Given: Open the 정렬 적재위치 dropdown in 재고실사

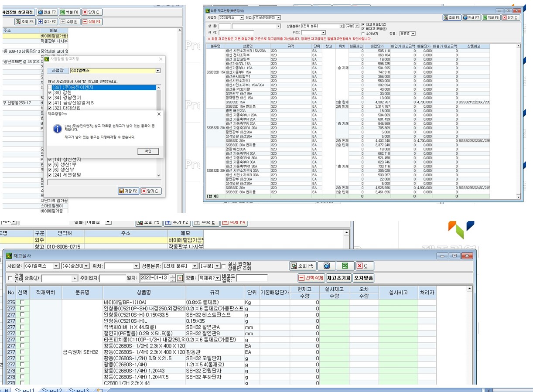Looking at the screenshot, I should point(217,277).
